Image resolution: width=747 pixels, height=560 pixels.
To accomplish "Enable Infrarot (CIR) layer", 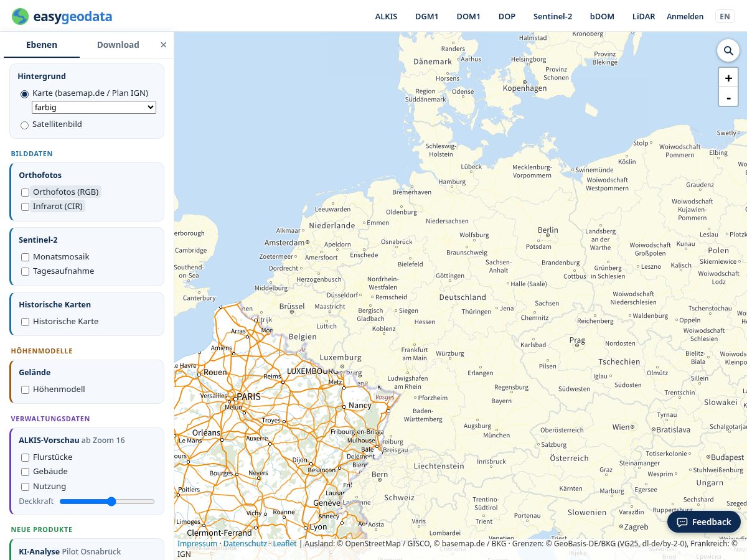I will click(x=26, y=207).
